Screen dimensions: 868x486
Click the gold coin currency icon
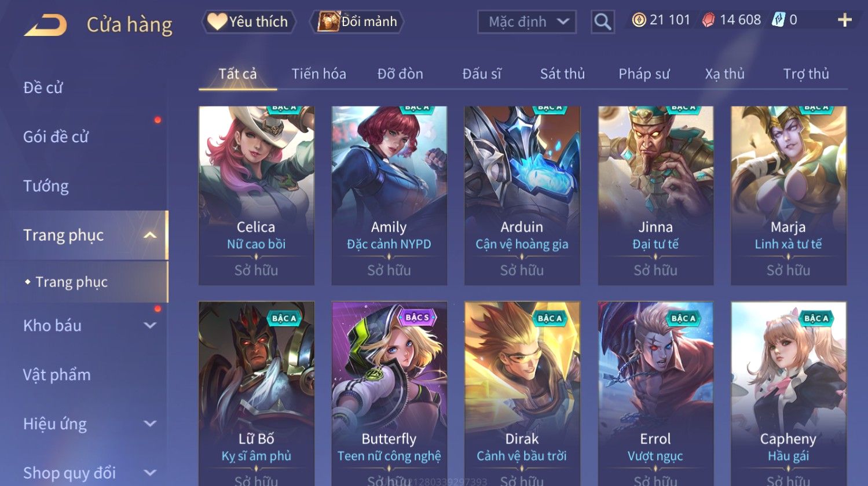click(639, 20)
